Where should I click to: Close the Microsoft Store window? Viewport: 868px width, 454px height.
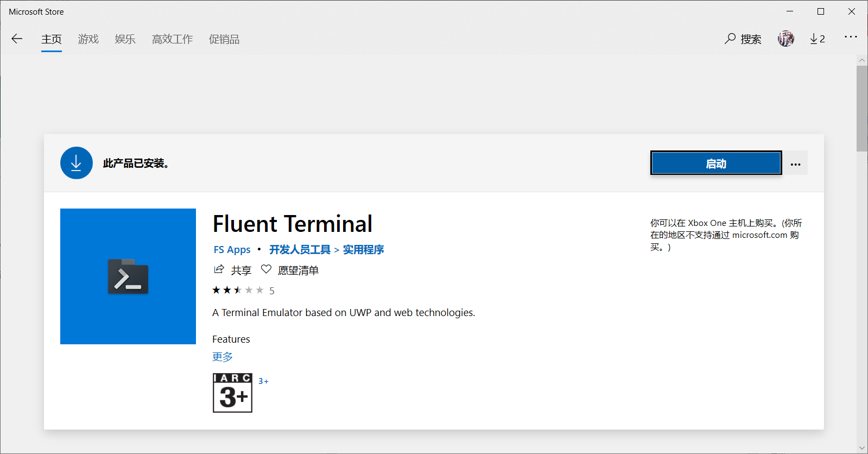(852, 11)
